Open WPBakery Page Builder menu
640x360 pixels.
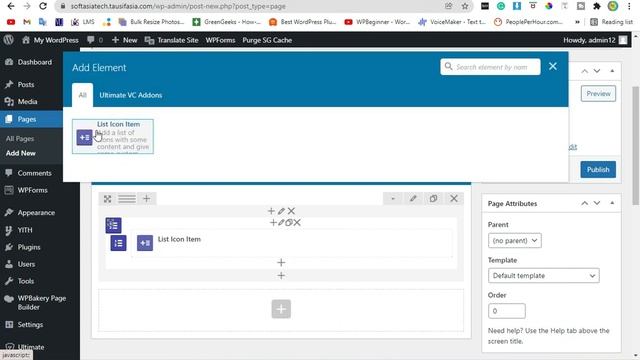[41, 302]
